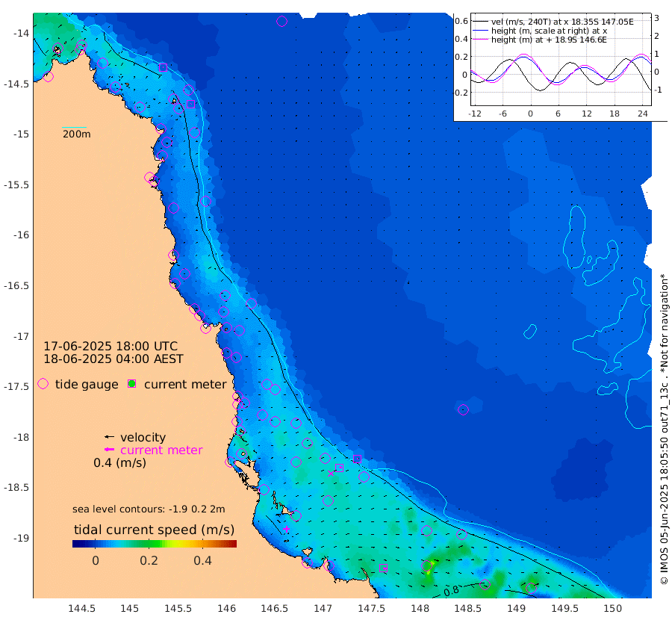
Task: Click the '0.6' velocity tick in the inset chart
Action: coord(461,21)
